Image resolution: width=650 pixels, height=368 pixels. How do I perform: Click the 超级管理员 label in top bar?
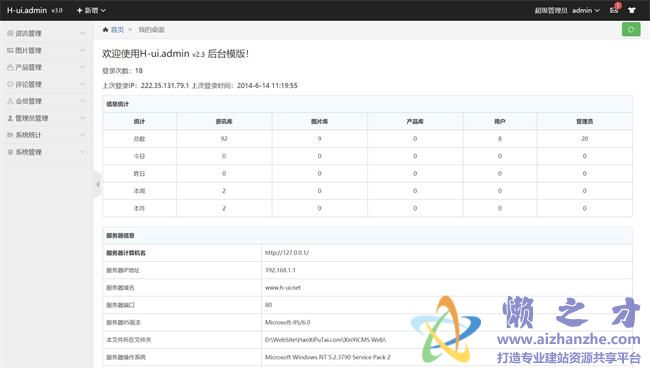551,10
